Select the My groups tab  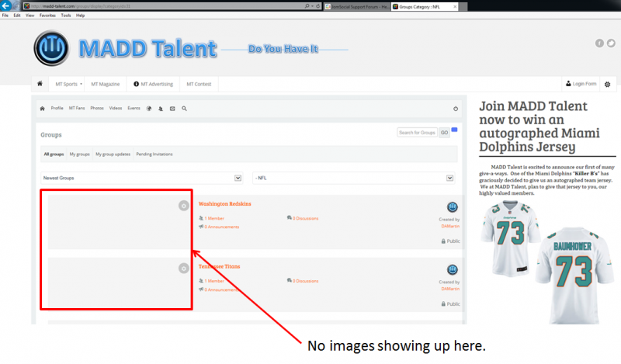80,154
